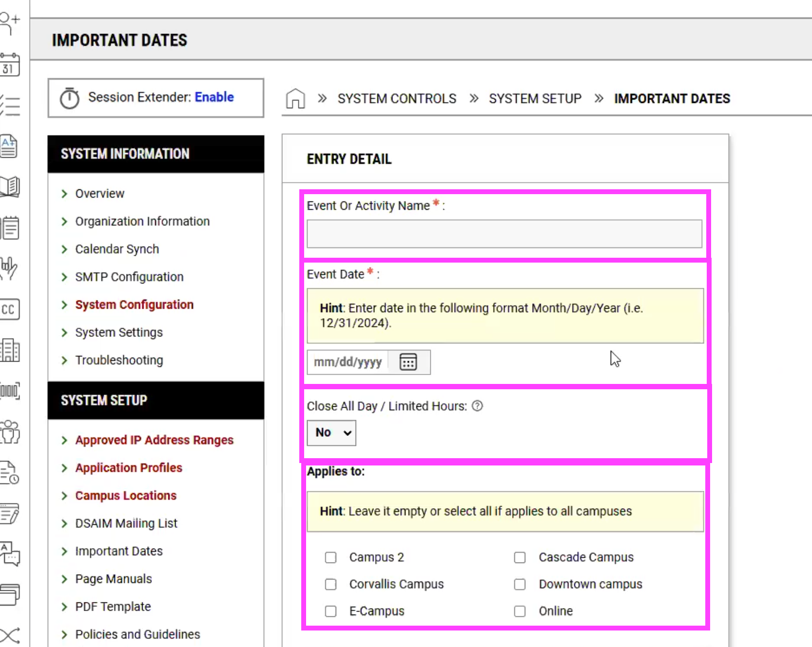Screen dimensions: 812x647
Task: Expand chevron beside DSAIM Mailing List
Action: [x=64, y=523]
